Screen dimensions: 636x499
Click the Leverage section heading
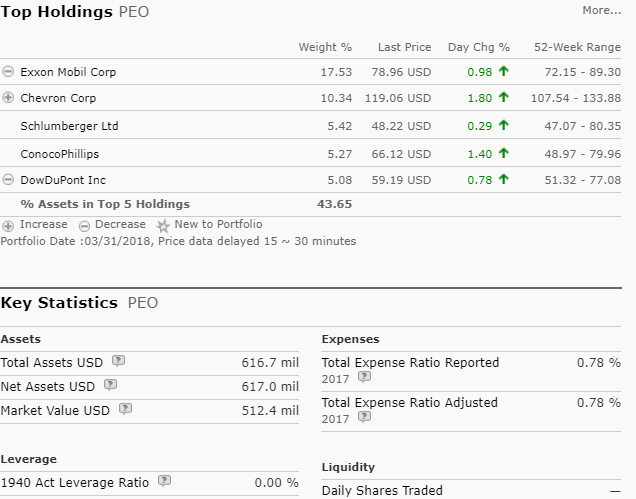click(x=29, y=459)
